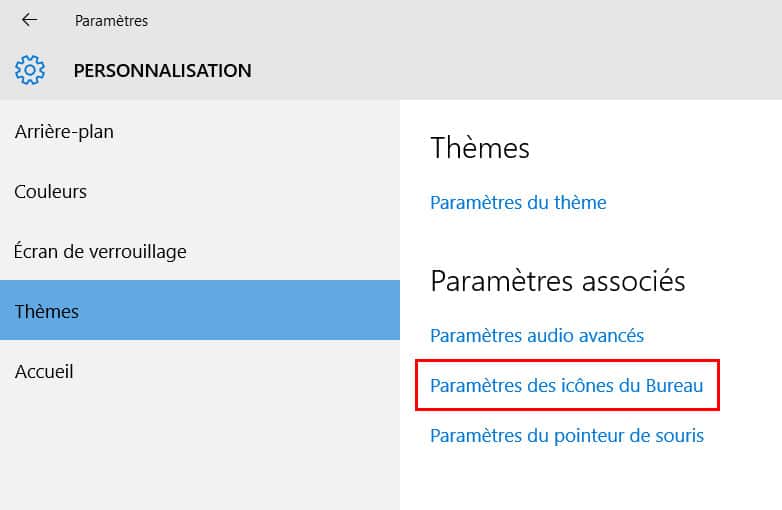
Task: Click blank header area right of PERSONNALISATION
Action: point(500,70)
